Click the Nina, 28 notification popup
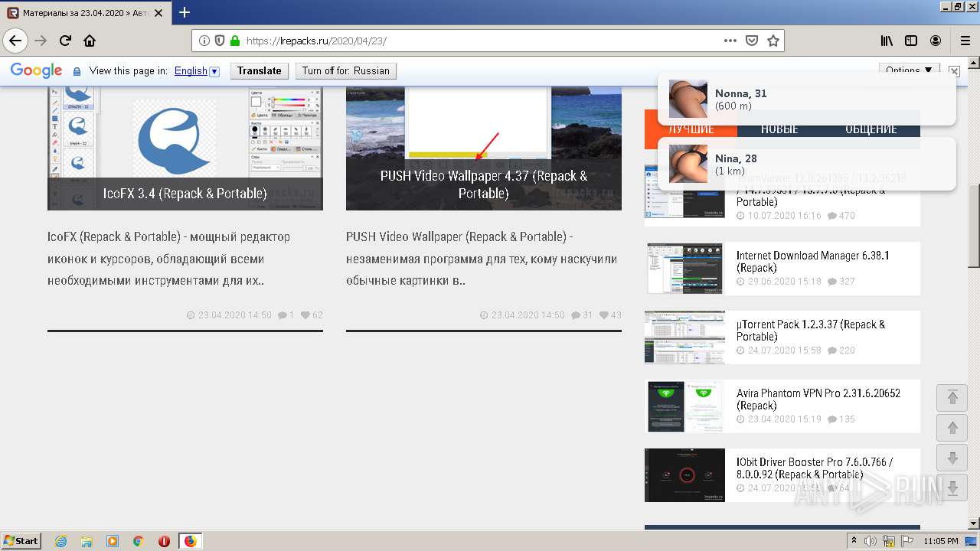 tap(807, 164)
